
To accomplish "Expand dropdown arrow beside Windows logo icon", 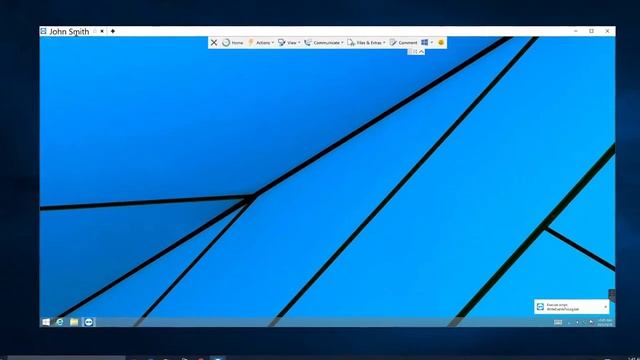I will [x=432, y=42].
